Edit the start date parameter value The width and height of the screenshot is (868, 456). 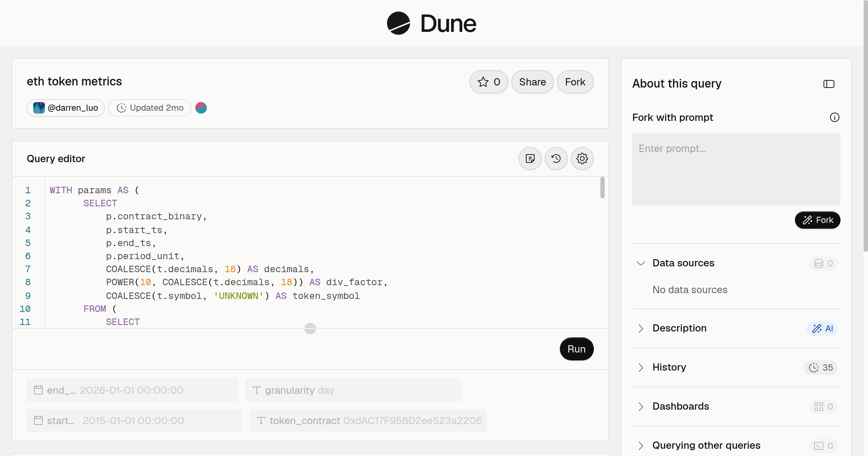click(x=133, y=421)
